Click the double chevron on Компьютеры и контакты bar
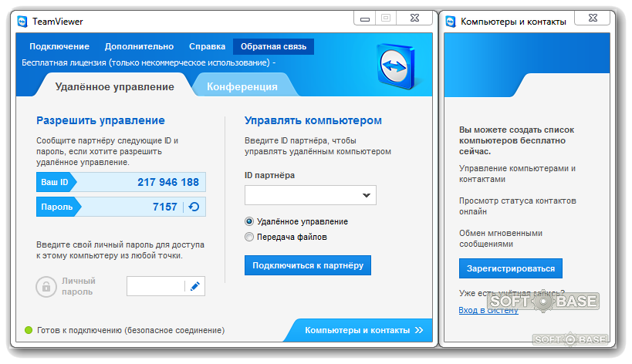This screenshot has width=632, height=364. coord(419,330)
